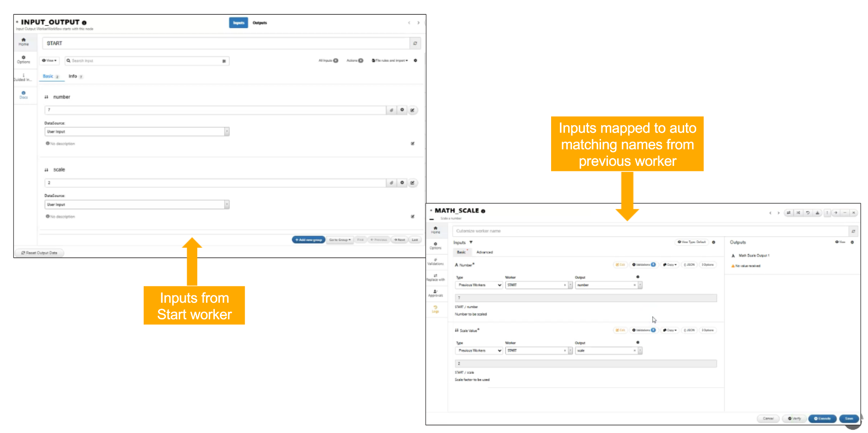Viewport: 868px width, 433px height.
Task: Edit description of the number input
Action: (x=413, y=144)
